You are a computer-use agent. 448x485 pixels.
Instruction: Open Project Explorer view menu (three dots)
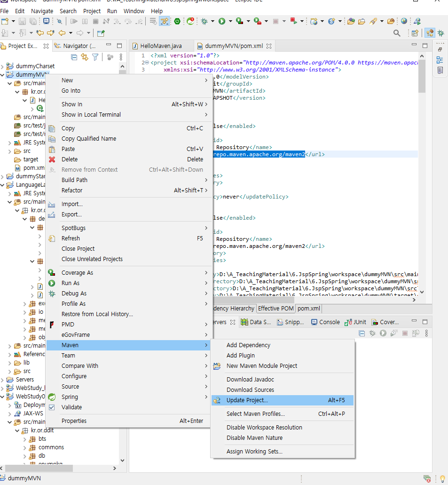[x=121, y=57]
